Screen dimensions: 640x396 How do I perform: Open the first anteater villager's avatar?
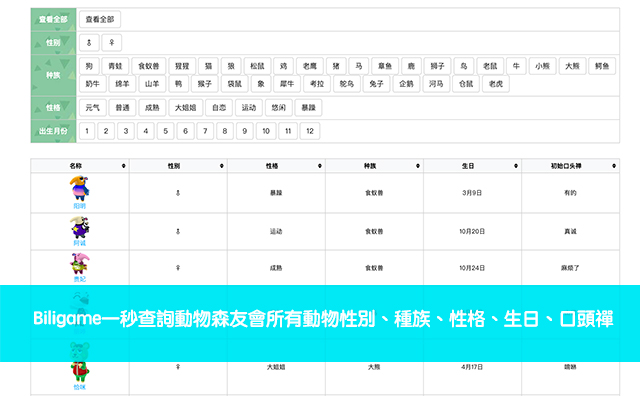point(79,188)
